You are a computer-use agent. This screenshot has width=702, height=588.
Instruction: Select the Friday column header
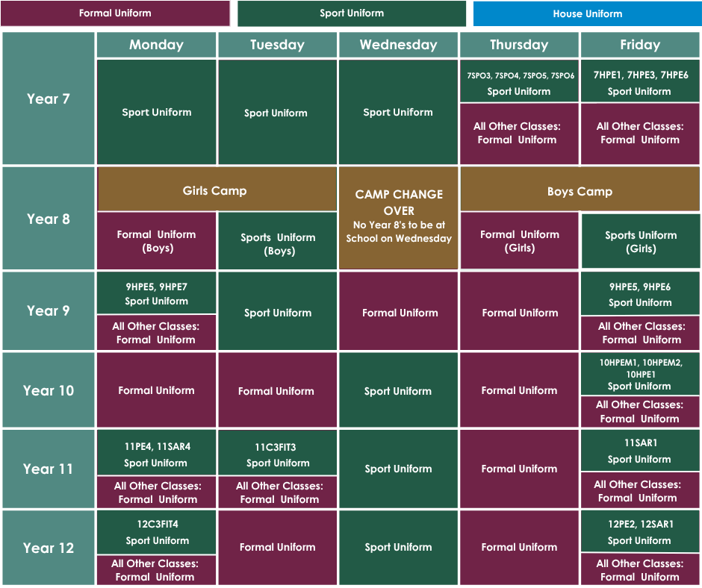(640, 45)
